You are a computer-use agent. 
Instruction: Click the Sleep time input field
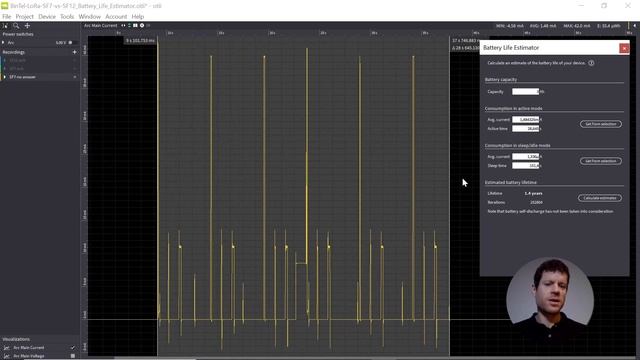click(x=526, y=166)
